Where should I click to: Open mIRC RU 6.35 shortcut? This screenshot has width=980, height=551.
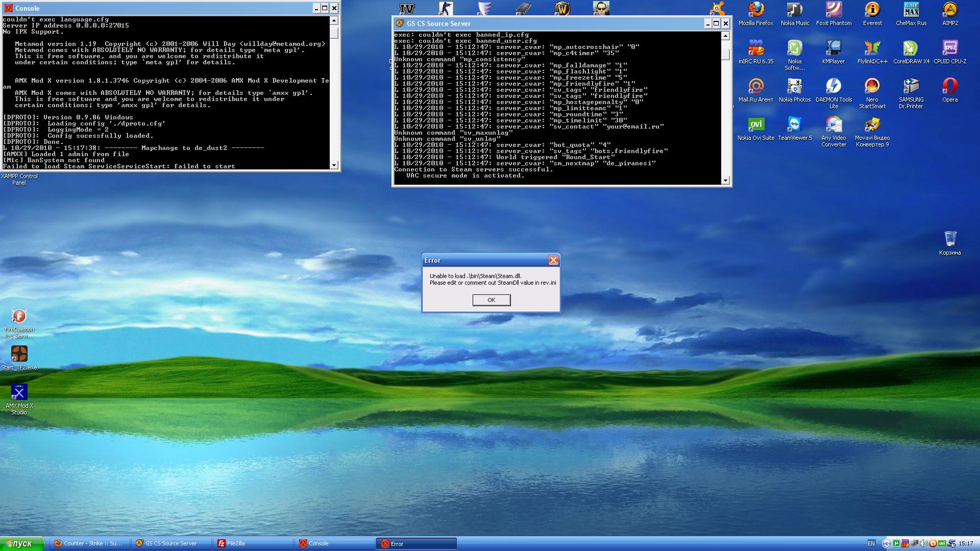(756, 52)
